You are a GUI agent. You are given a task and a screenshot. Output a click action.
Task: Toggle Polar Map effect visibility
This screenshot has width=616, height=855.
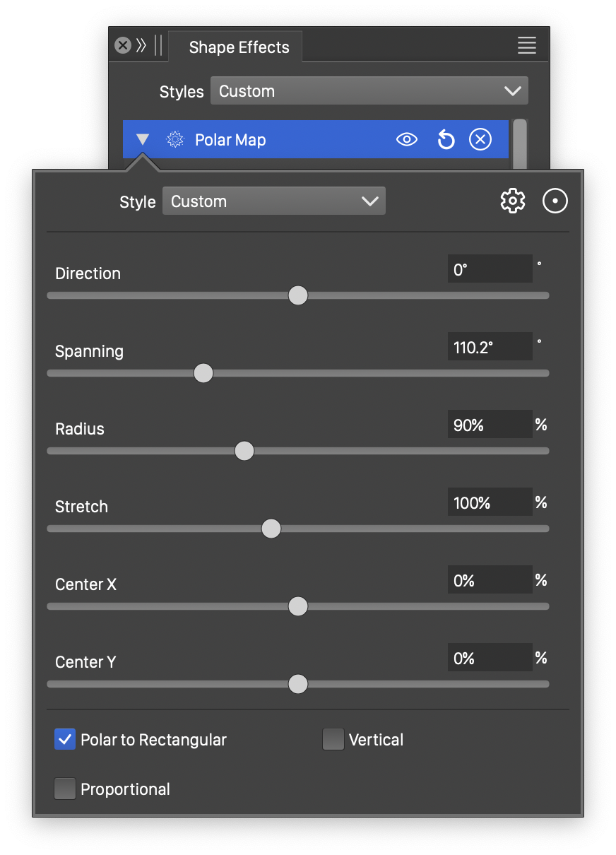(x=407, y=140)
